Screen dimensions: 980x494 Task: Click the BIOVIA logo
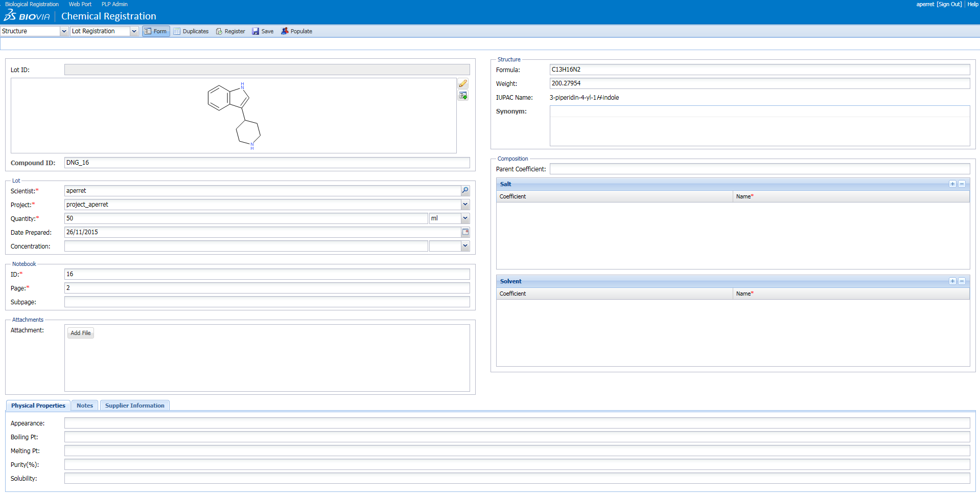click(27, 16)
